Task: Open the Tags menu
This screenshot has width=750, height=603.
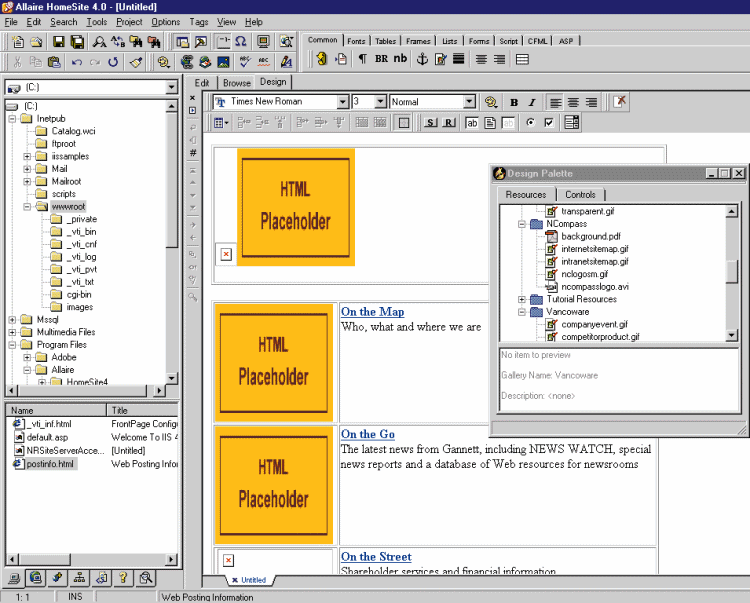Action: coord(199,22)
